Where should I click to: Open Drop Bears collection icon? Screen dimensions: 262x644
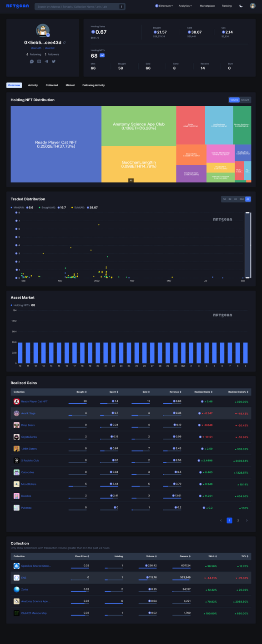pyautogui.click(x=16, y=425)
